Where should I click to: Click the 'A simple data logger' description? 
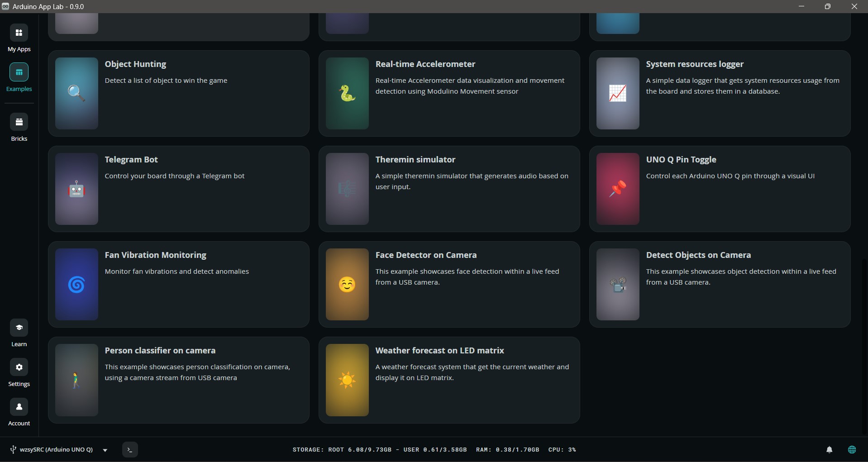(x=743, y=86)
